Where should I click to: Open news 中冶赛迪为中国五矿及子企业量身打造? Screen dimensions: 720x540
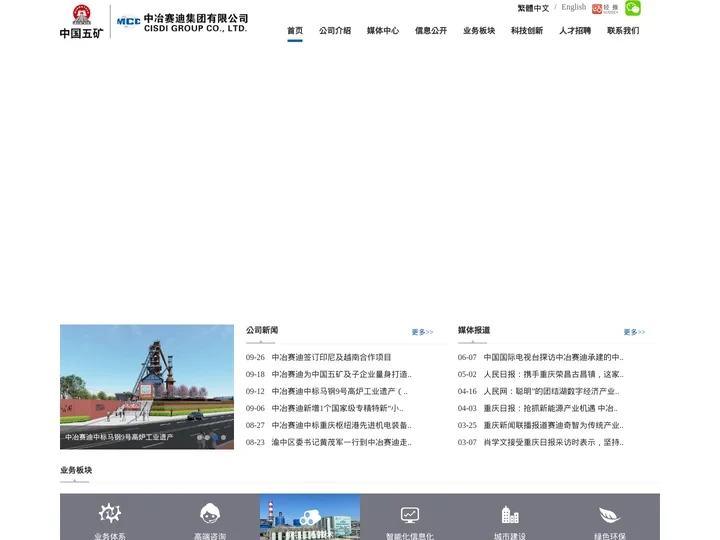341,374
